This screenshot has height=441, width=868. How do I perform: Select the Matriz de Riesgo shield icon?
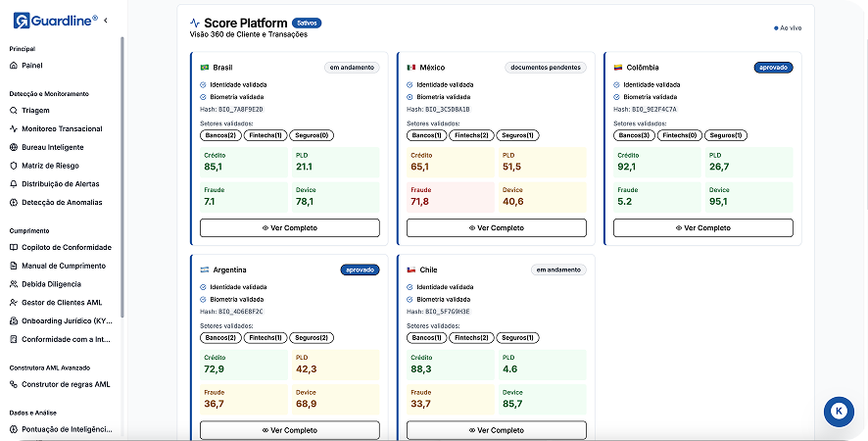click(x=14, y=166)
